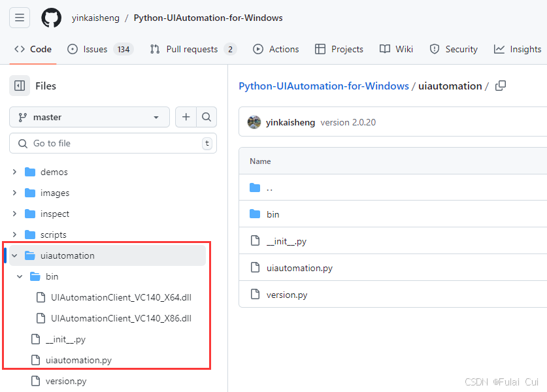This screenshot has height=392, width=547.
Task: Expand the inspect folder chevron
Action: 14,214
